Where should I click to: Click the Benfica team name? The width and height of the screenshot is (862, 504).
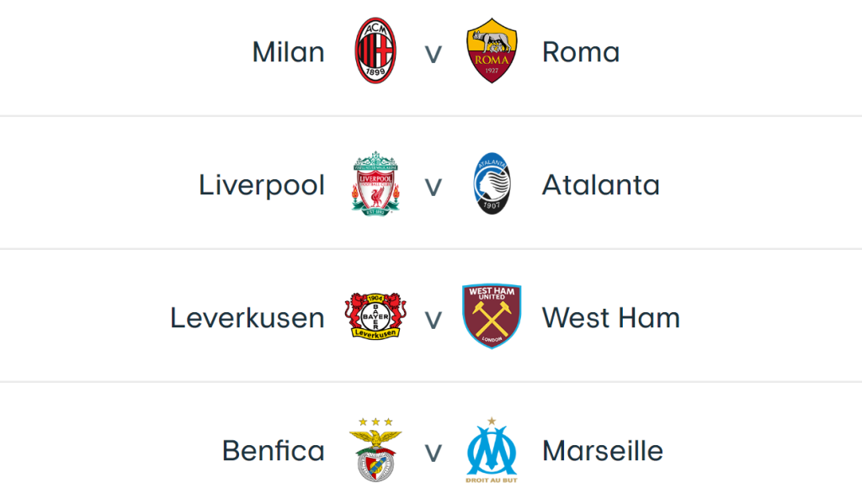coord(274,451)
